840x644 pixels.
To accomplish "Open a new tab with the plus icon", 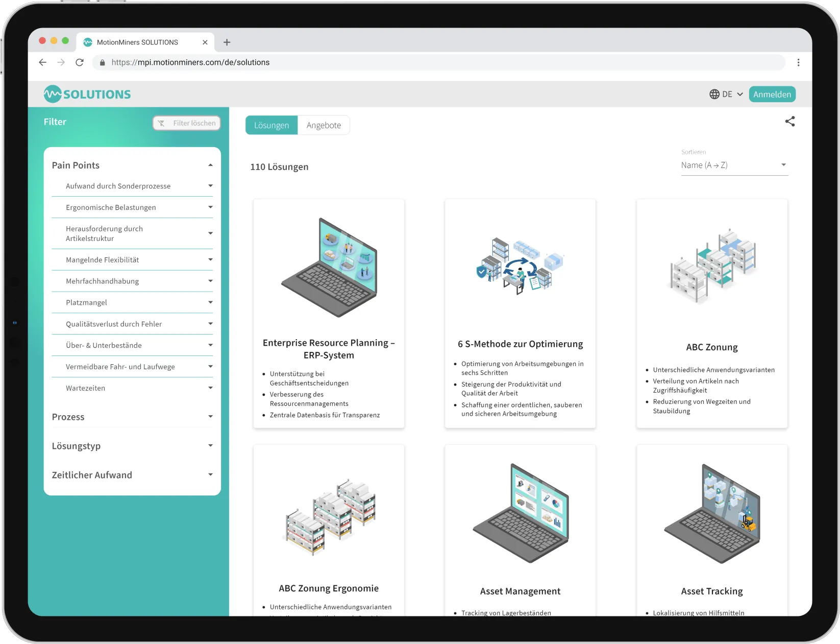I will 227,42.
